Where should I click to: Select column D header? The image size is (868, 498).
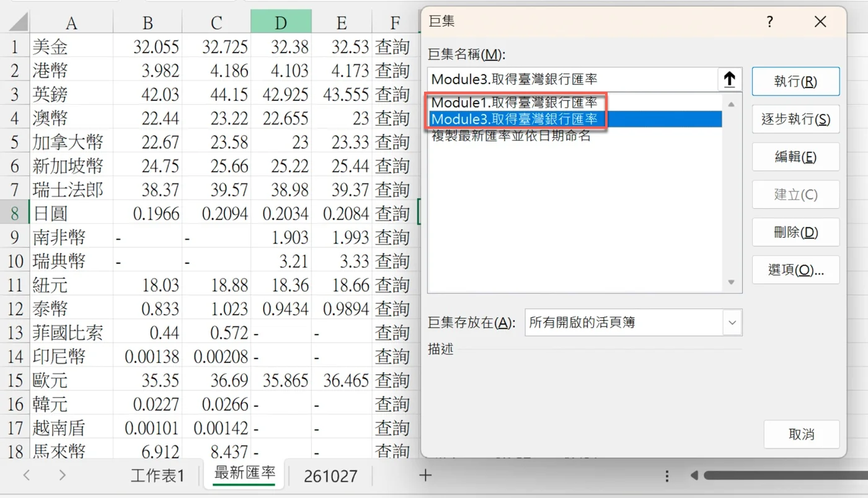click(281, 22)
